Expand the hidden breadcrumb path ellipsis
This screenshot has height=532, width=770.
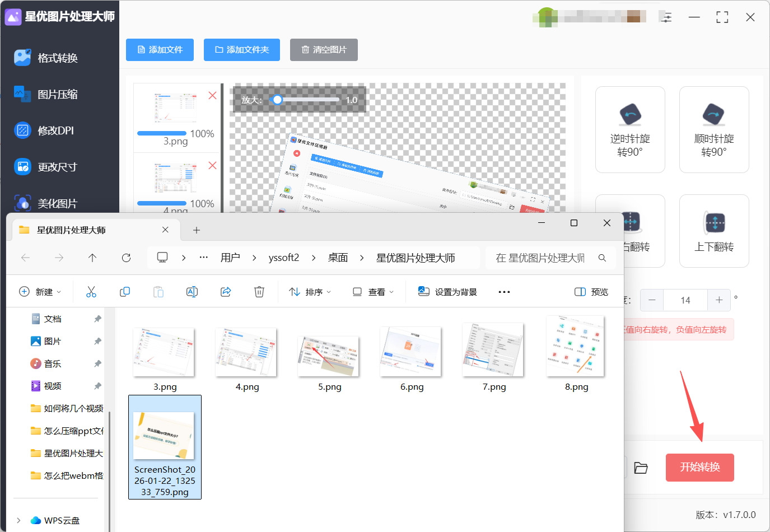coord(204,258)
